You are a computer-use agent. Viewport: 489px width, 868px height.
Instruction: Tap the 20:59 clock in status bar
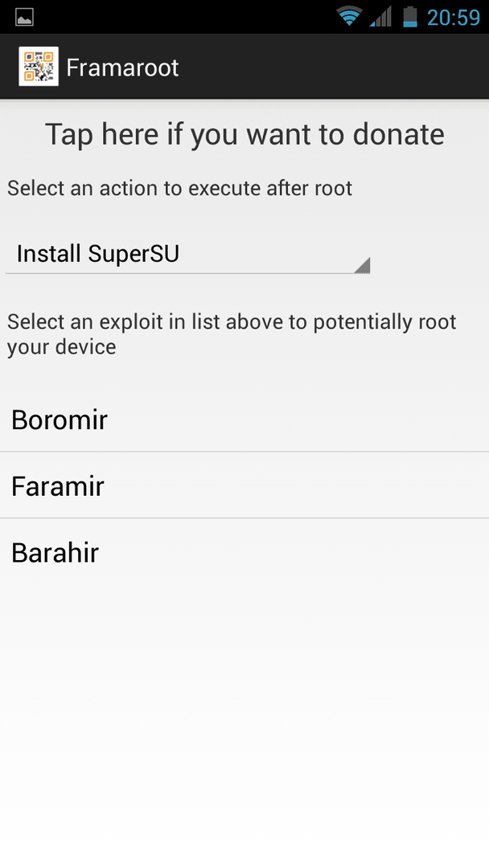pyautogui.click(x=453, y=17)
